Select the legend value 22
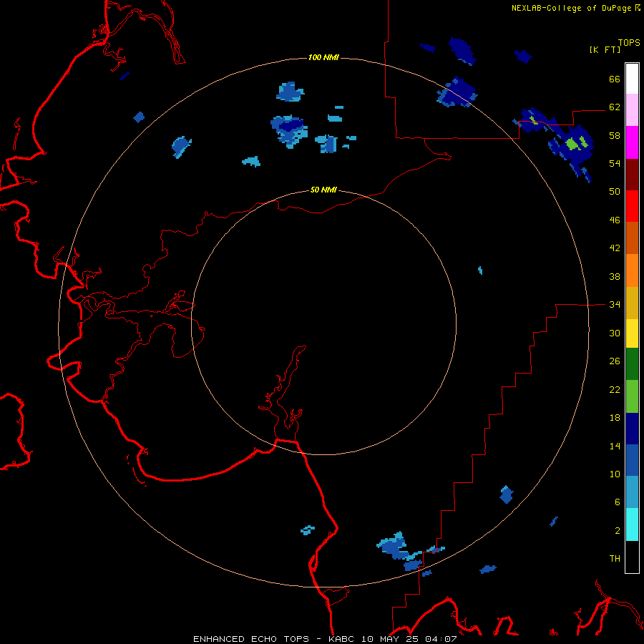644x644 pixels. (x=615, y=389)
